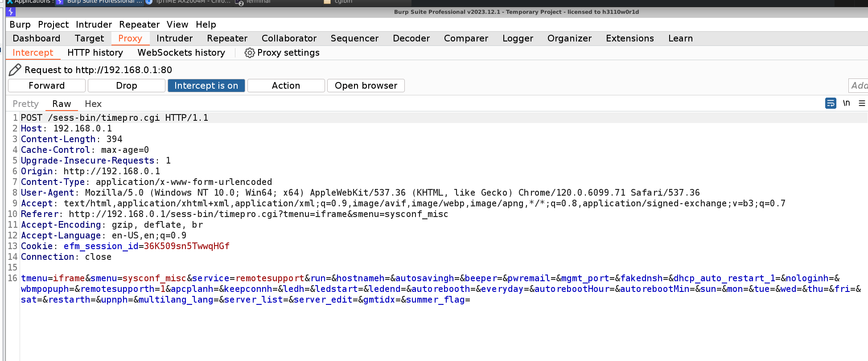This screenshot has height=361, width=868.
Task: Click the Host header line
Action: click(x=66, y=128)
